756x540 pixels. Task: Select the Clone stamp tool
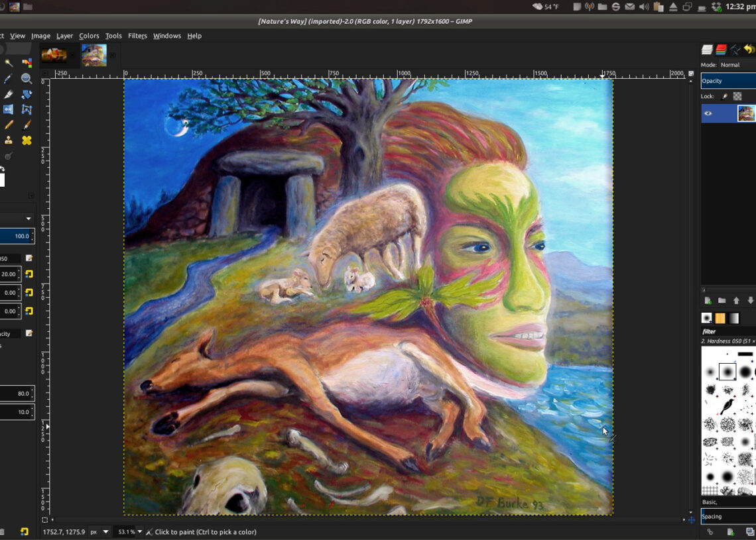[9, 140]
